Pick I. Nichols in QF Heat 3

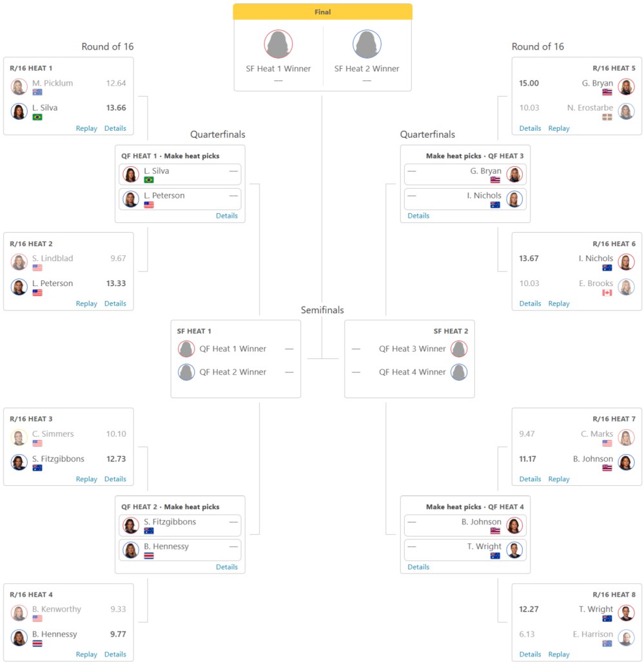pos(465,199)
